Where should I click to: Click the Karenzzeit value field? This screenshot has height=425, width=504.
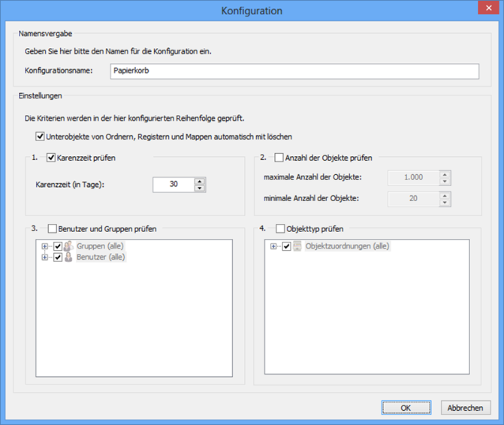[173, 184]
